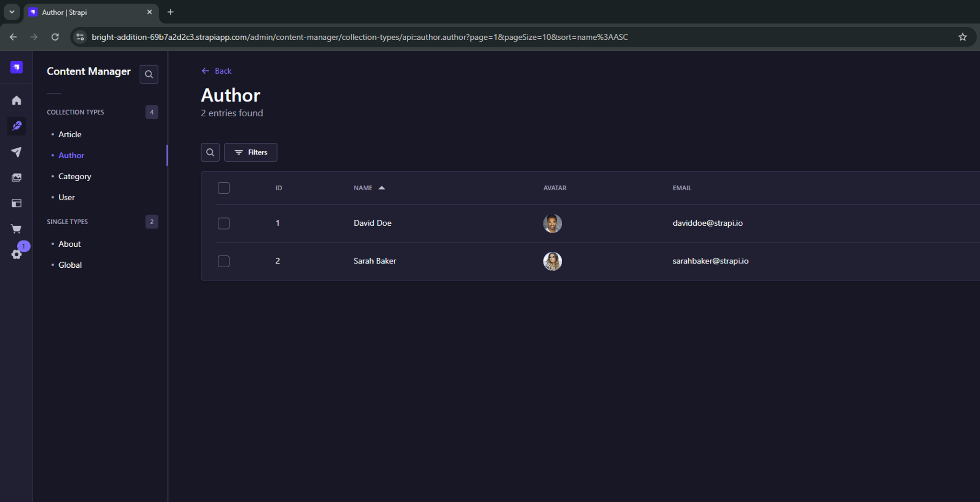Check the Sarah Baker row checkbox
Screen dimensions: 980x502
(x=223, y=261)
